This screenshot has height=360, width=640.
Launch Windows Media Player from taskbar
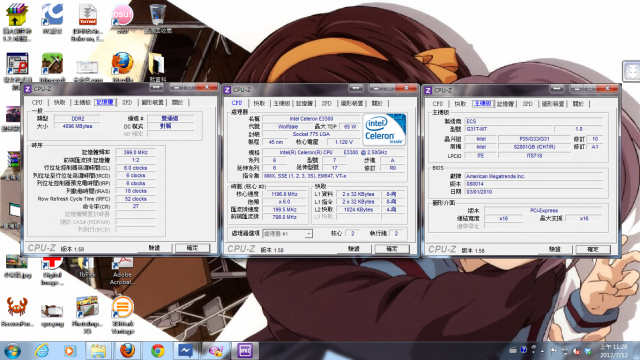coord(70,351)
